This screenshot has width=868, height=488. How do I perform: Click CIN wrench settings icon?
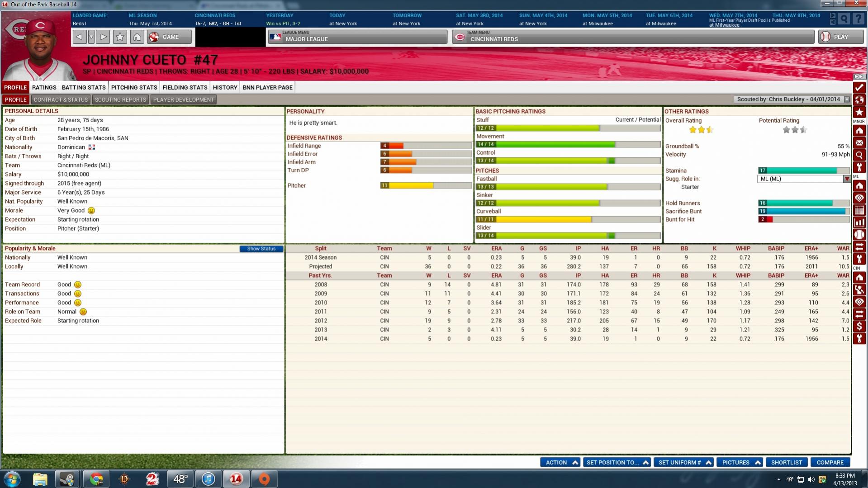click(x=859, y=339)
